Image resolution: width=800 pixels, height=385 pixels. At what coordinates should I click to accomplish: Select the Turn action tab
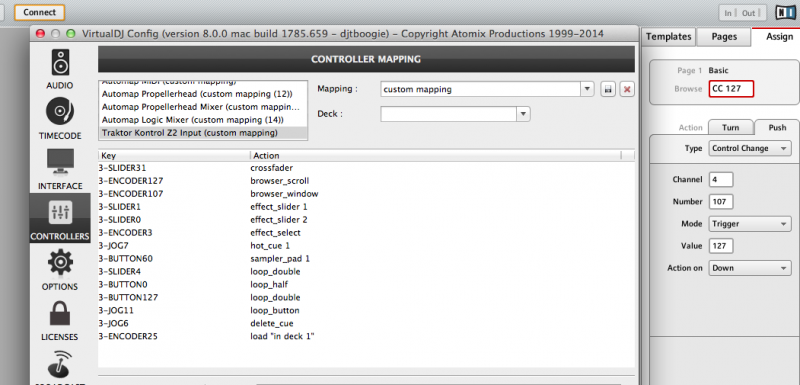pyautogui.click(x=730, y=127)
